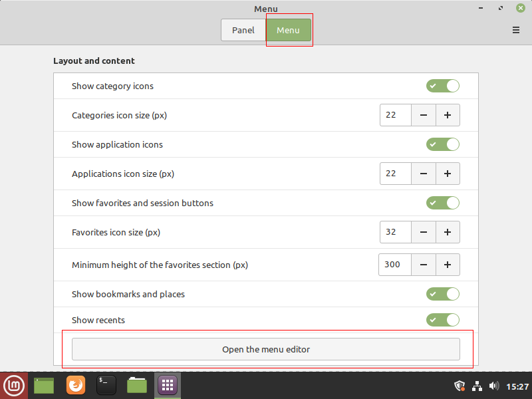Screen dimensions: 532x399
Task: Open the clock showing 15:27
Action: click(517, 386)
